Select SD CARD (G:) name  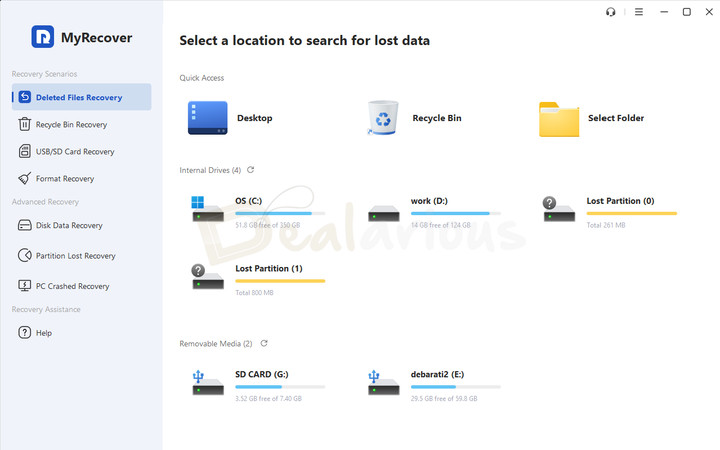262,374
